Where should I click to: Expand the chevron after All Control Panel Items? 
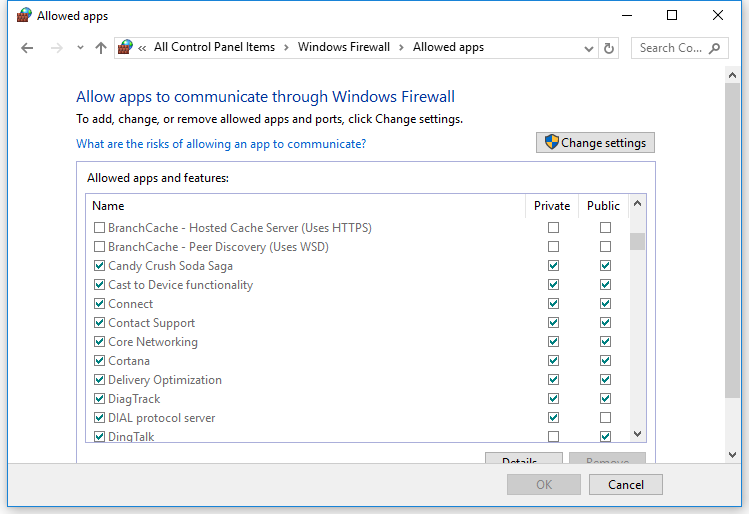tap(286, 47)
